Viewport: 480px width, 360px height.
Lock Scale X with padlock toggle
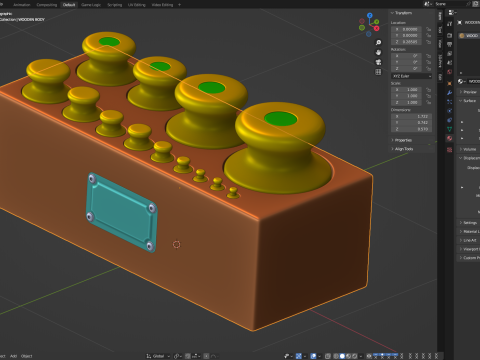pyautogui.click(x=429, y=90)
